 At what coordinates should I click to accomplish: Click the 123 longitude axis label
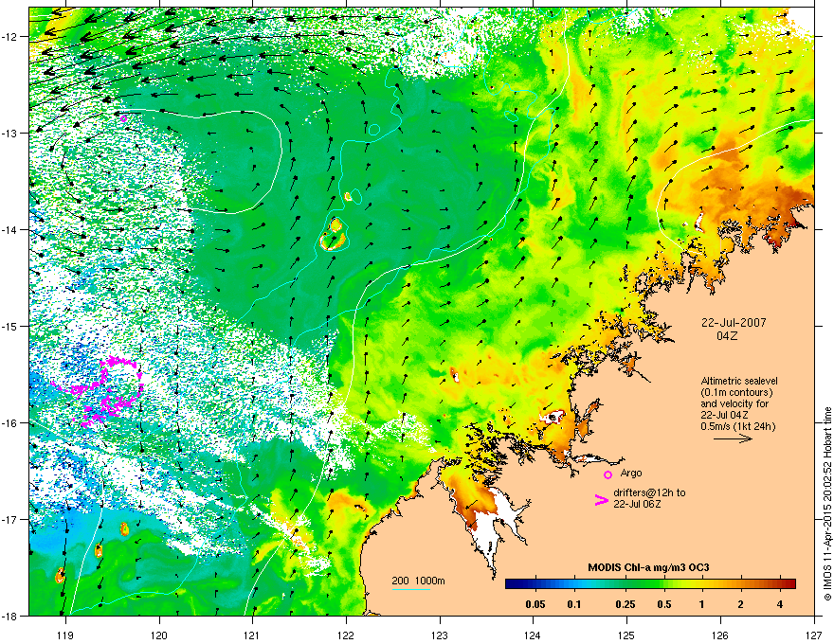pos(440,635)
